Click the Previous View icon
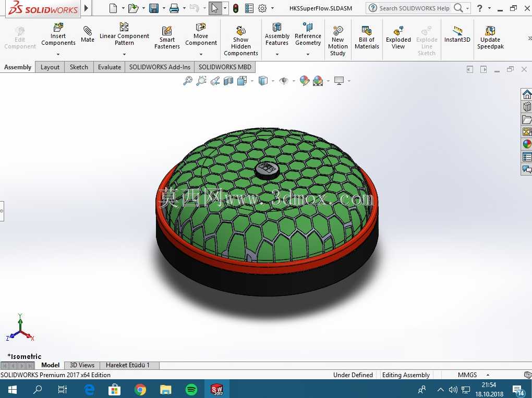532x398 pixels. point(215,81)
